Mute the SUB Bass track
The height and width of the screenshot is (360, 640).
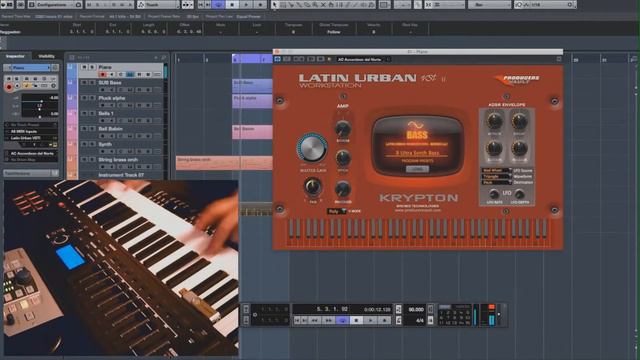[x=84, y=82]
